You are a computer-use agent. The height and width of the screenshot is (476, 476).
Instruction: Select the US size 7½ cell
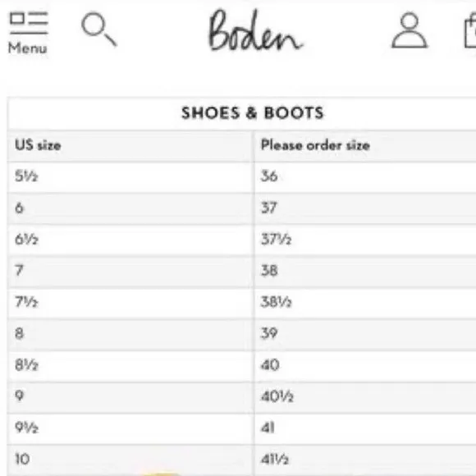[x=130, y=303]
